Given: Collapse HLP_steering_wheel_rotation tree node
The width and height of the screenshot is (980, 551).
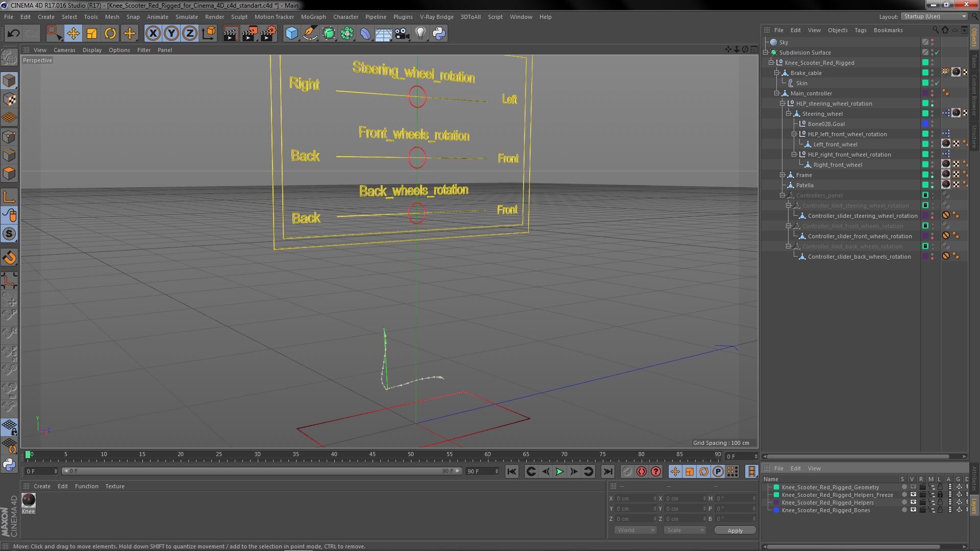Looking at the screenshot, I should [782, 104].
